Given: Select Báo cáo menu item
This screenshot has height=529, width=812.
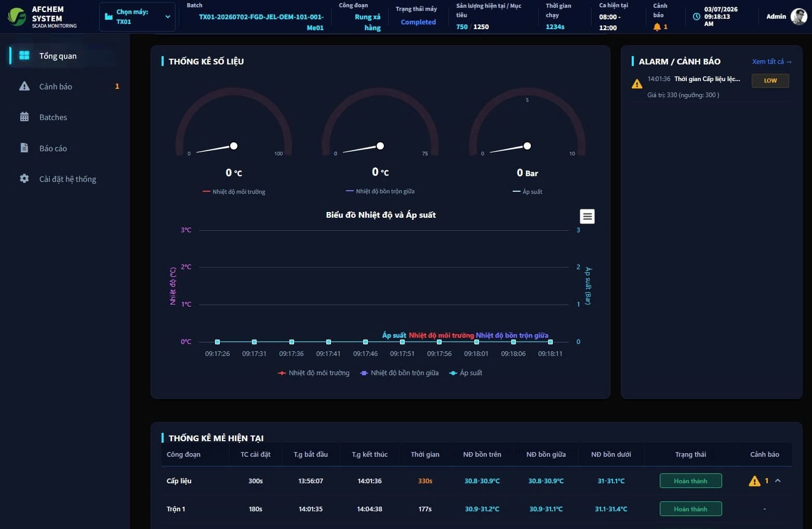Looking at the screenshot, I should (x=53, y=149).
